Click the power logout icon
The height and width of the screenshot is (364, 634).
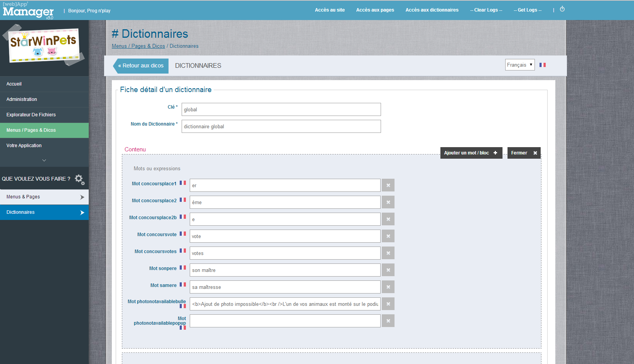tap(562, 9)
